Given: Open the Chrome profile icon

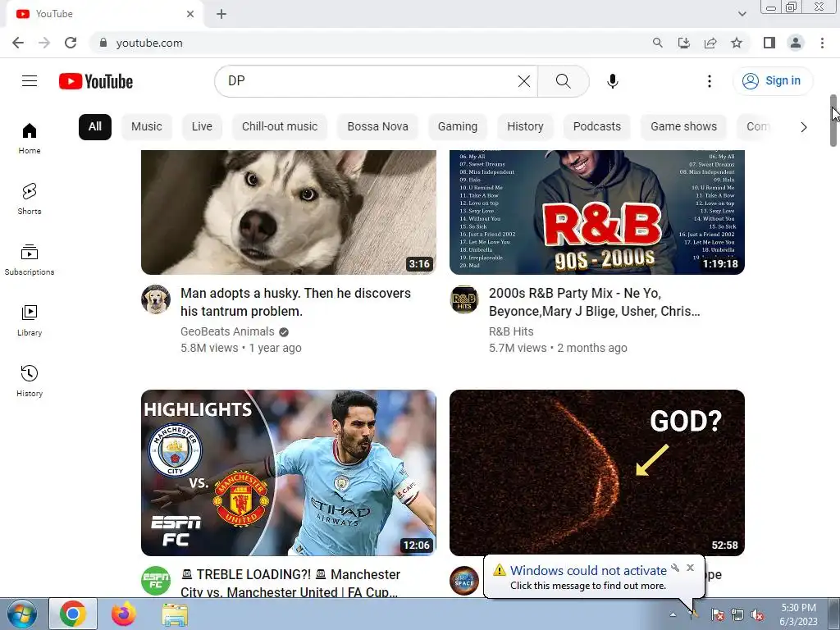Looking at the screenshot, I should pos(796,43).
